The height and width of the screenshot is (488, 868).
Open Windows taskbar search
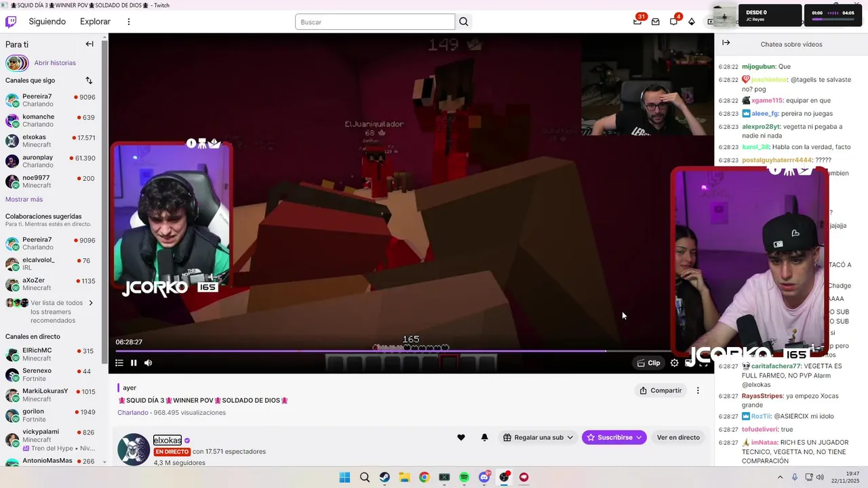365,477
